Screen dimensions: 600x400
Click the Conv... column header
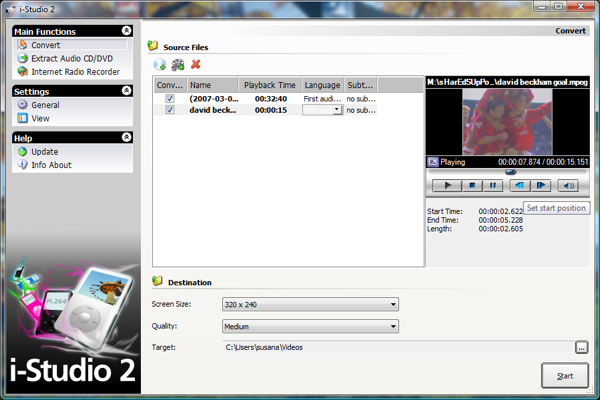[170, 85]
